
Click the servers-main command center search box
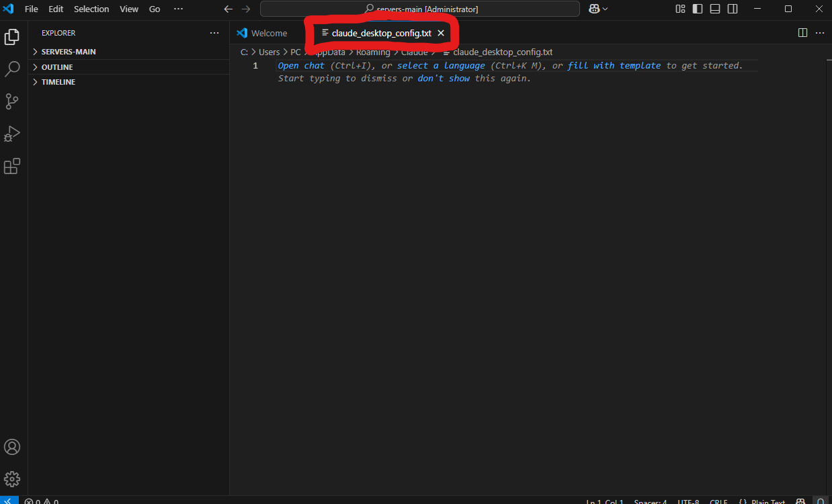[x=420, y=9]
